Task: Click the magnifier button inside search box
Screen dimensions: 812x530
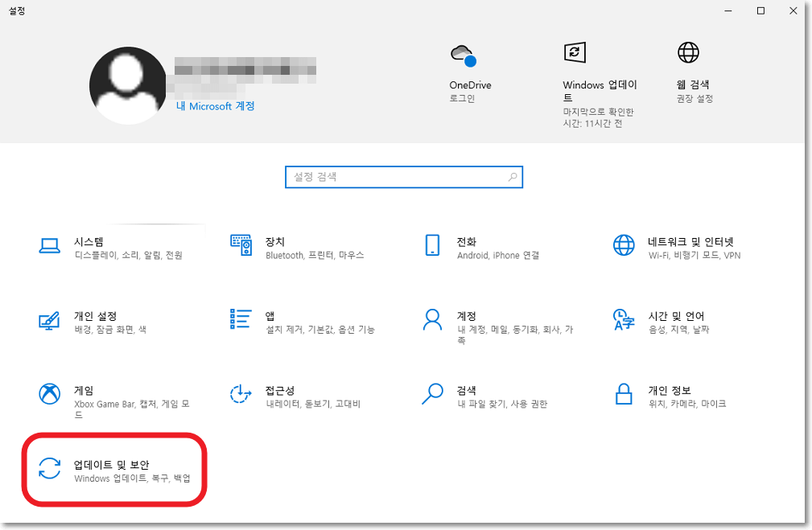Action: [x=513, y=177]
